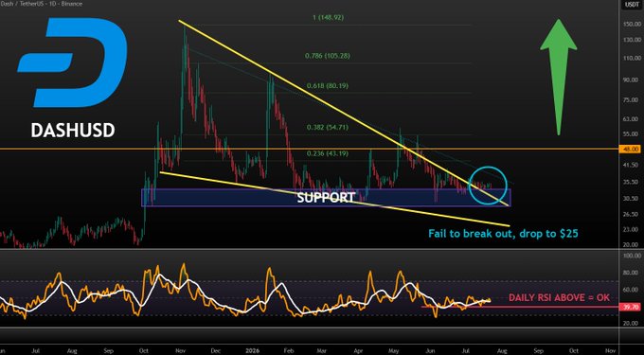The width and height of the screenshot is (644, 355).
Task: Click 110.00 on the price scale
Action: [x=631, y=59]
